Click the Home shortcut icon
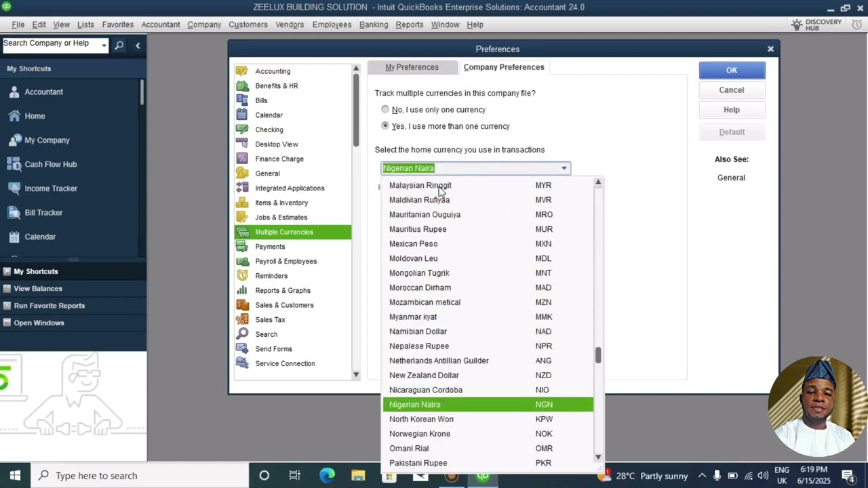Image resolution: width=868 pixels, height=488 pixels. pyautogui.click(x=14, y=116)
